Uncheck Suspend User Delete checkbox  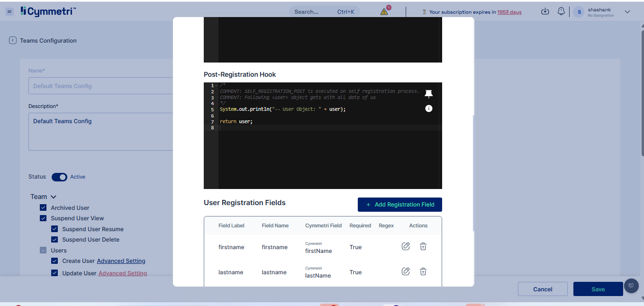click(x=54, y=240)
